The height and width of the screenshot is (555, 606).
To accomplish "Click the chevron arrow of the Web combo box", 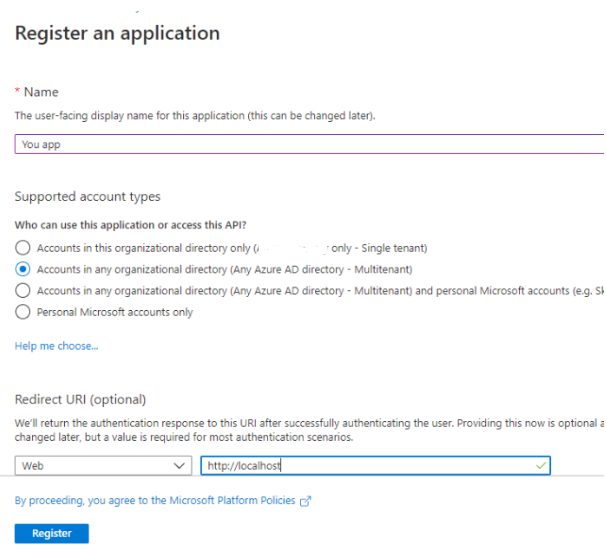I will click(180, 466).
